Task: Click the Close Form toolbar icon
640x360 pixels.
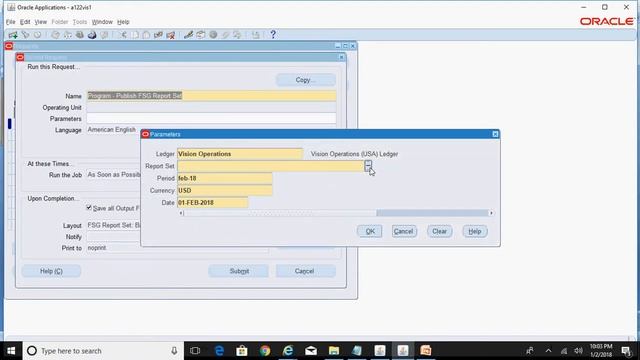Action: click(104, 35)
